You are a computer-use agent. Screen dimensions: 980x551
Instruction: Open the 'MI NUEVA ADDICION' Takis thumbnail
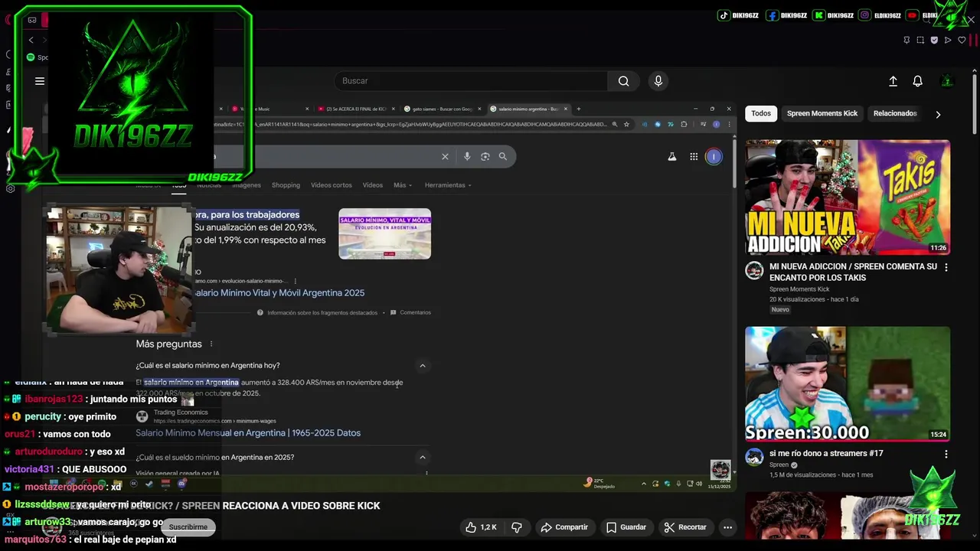tap(848, 197)
